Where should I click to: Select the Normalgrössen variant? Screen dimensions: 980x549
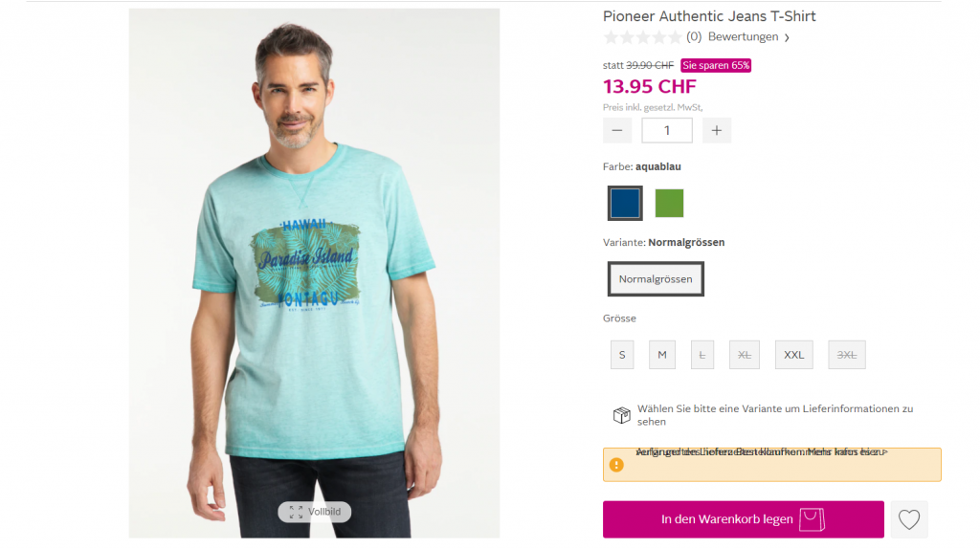[656, 279]
